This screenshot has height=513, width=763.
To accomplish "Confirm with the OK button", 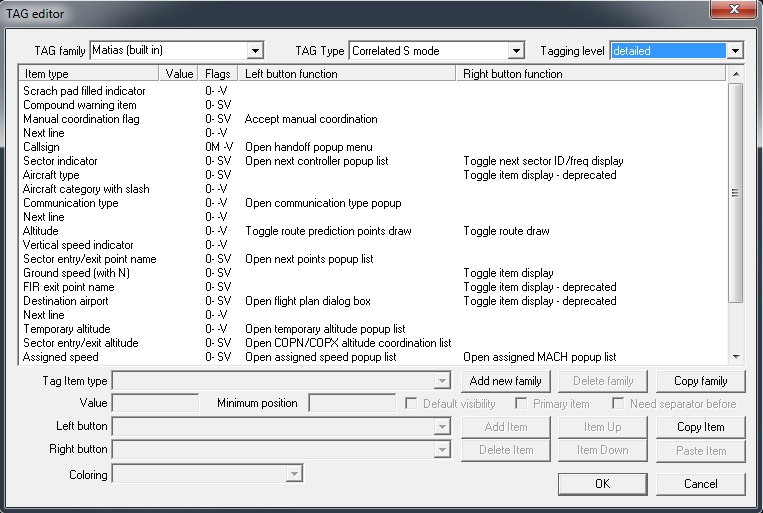I will point(601,484).
